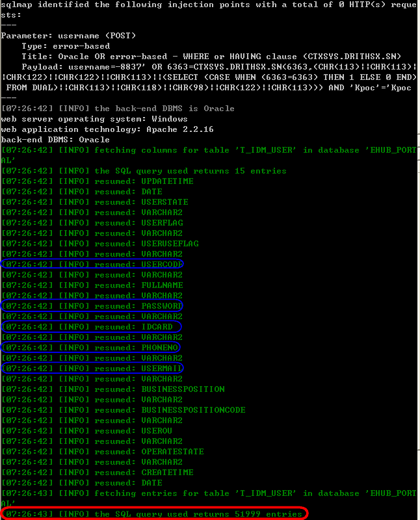420x520 pixels.
Task: Select the 'resumed: CREATETIME' row
Action: [98, 473]
